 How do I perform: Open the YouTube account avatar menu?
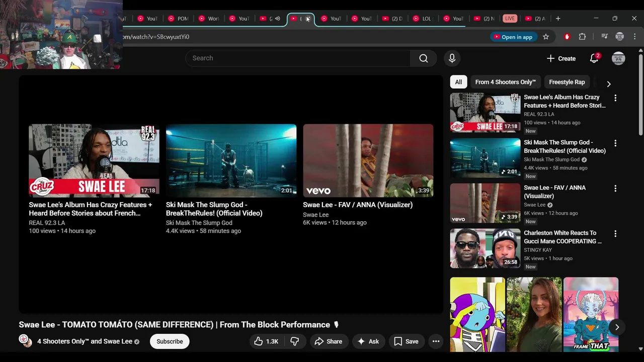coord(618,58)
